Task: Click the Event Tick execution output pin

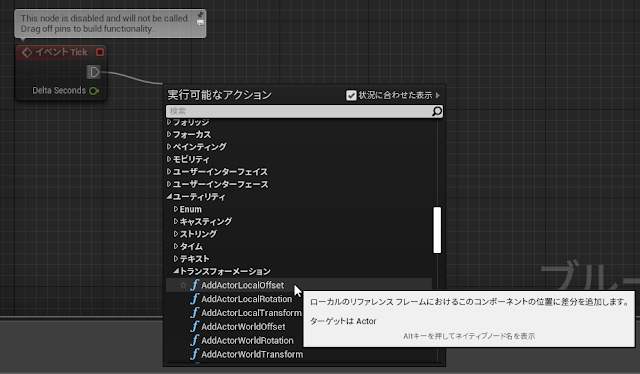Action: pos(94,72)
